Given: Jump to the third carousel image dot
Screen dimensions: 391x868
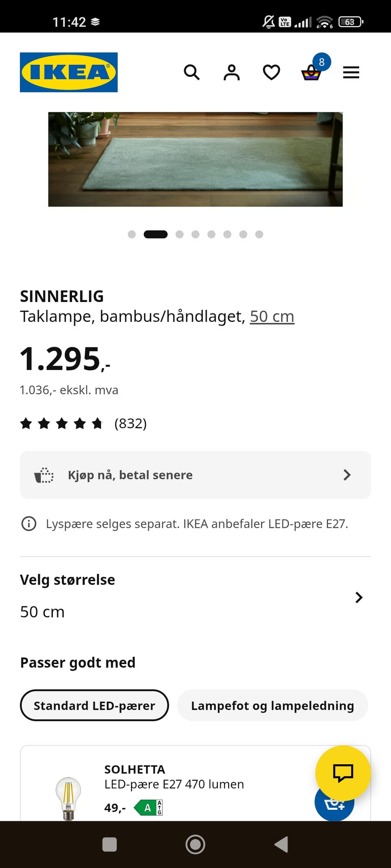Looking at the screenshot, I should (180, 234).
